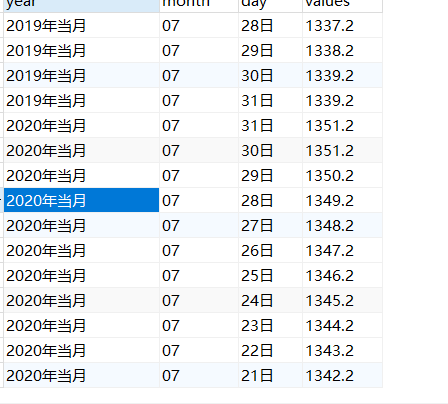Select the day cell 24日
The height and width of the screenshot is (404, 448).
[x=270, y=300]
